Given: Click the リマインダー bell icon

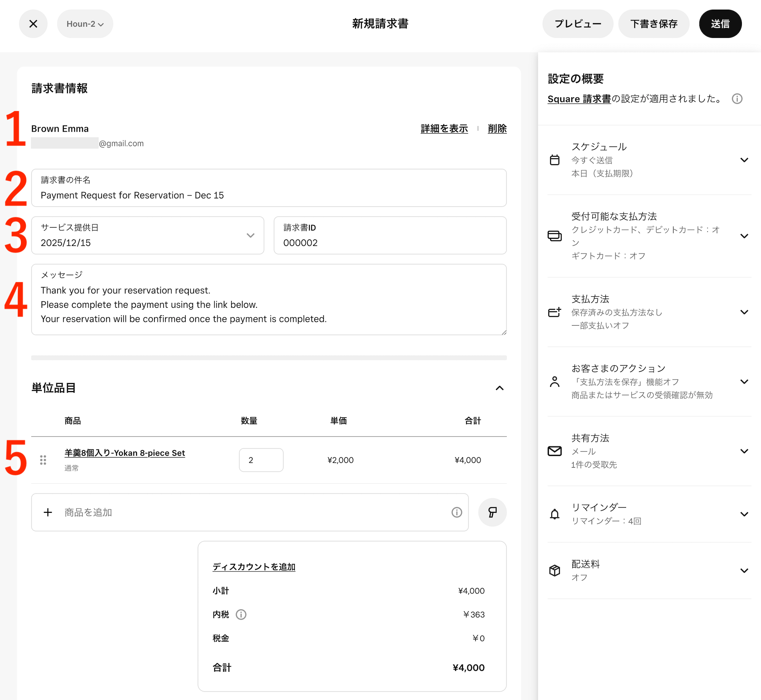Looking at the screenshot, I should [x=554, y=514].
